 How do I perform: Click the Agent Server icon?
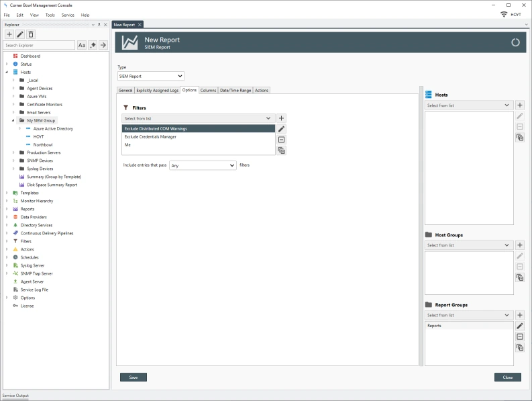[15, 281]
